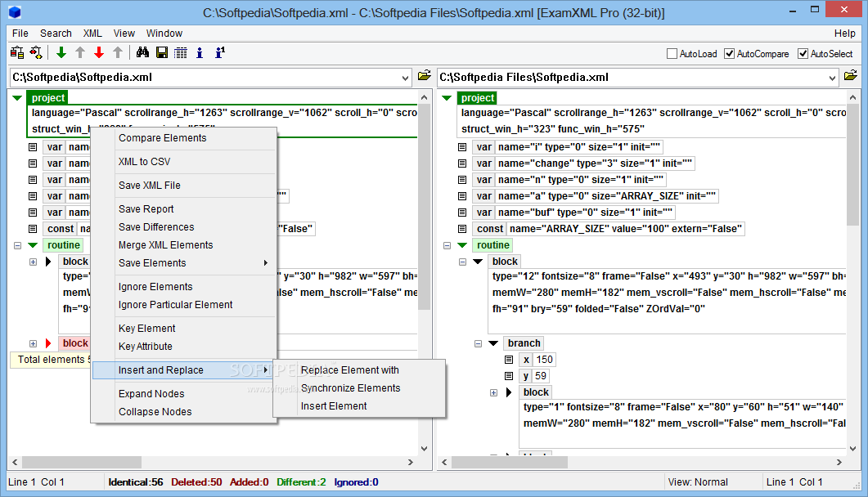
Task: Click list icon beside right const ARRAY_SIZE
Action: pos(462,229)
